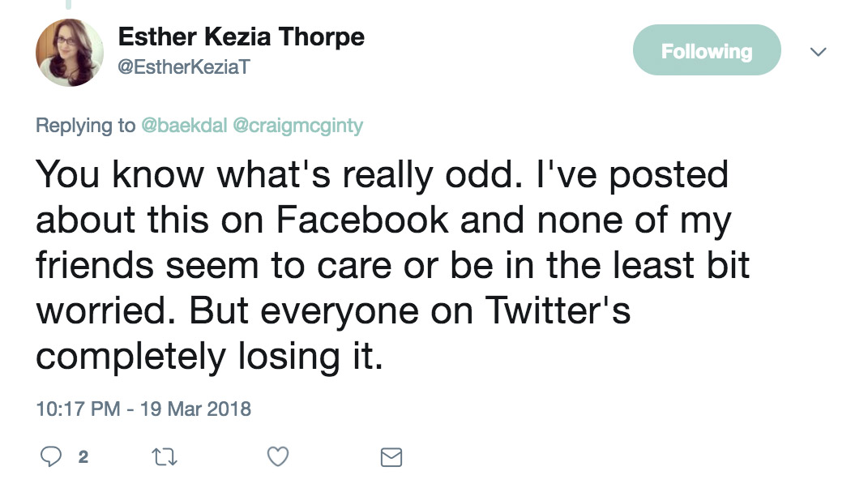Open the 10:17 PM - 19 Mar 2018 timestamp
Screen dimensions: 868x488
pyautogui.click(x=143, y=408)
